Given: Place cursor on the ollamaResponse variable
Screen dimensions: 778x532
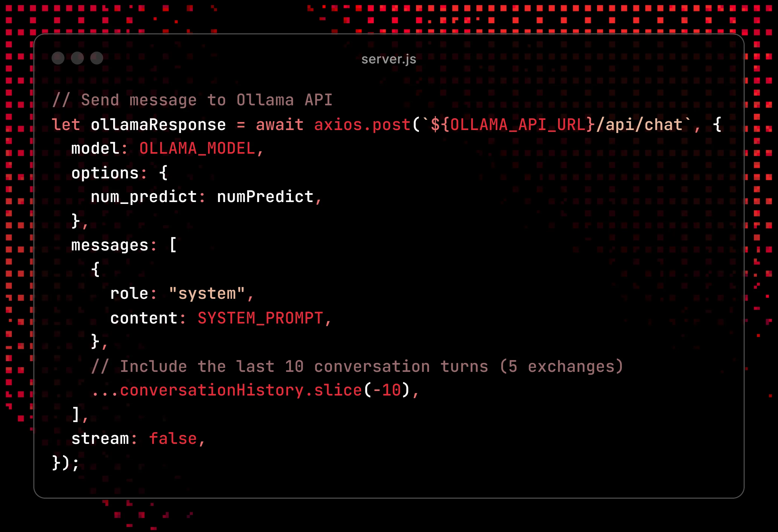Looking at the screenshot, I should coord(158,125).
